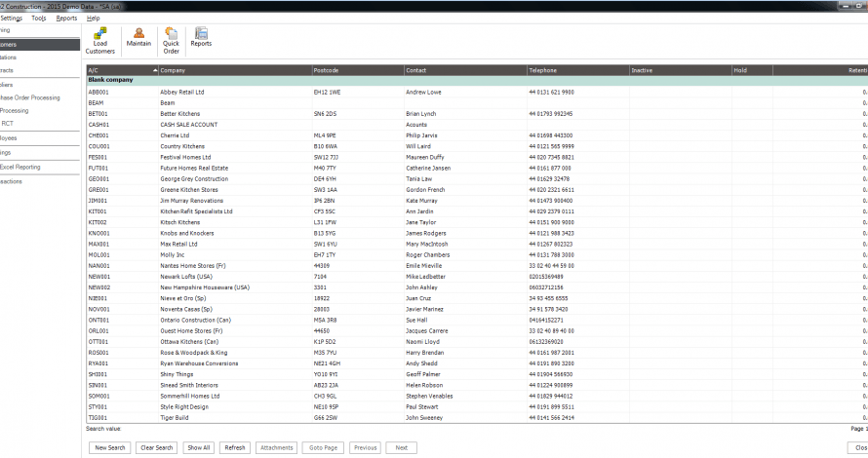
Task: Select the Blank company group row
Action: 477,80
